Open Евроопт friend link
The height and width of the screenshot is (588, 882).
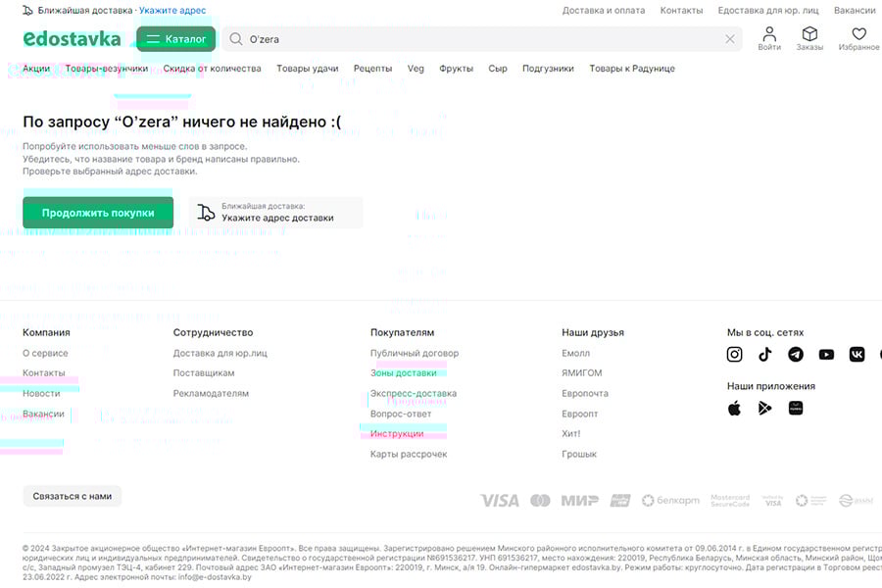(579, 414)
